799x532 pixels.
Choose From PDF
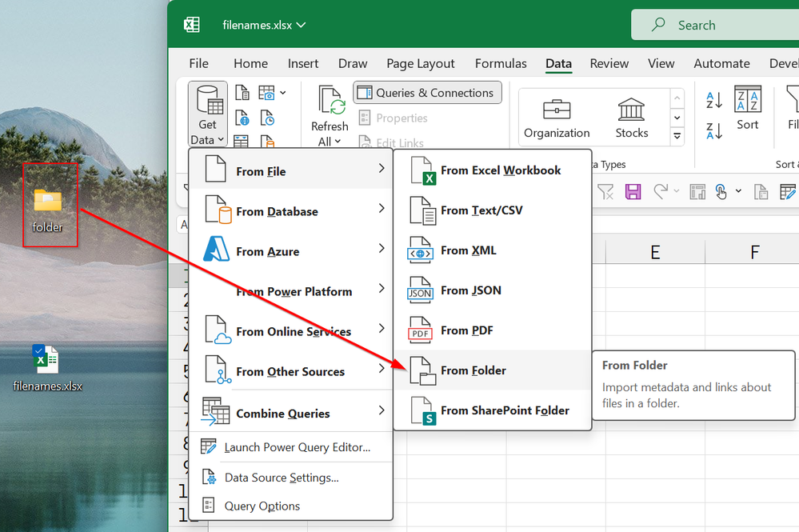[492, 330]
